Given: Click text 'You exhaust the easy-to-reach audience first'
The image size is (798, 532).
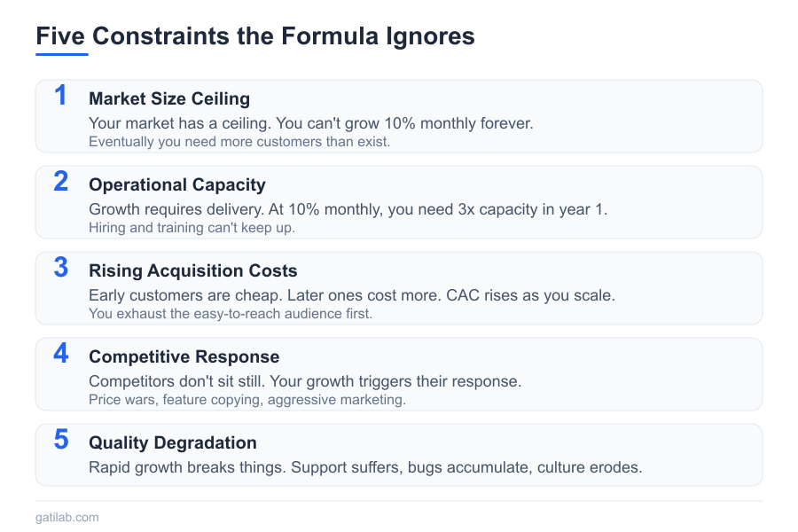Looking at the screenshot, I should click(x=230, y=313).
